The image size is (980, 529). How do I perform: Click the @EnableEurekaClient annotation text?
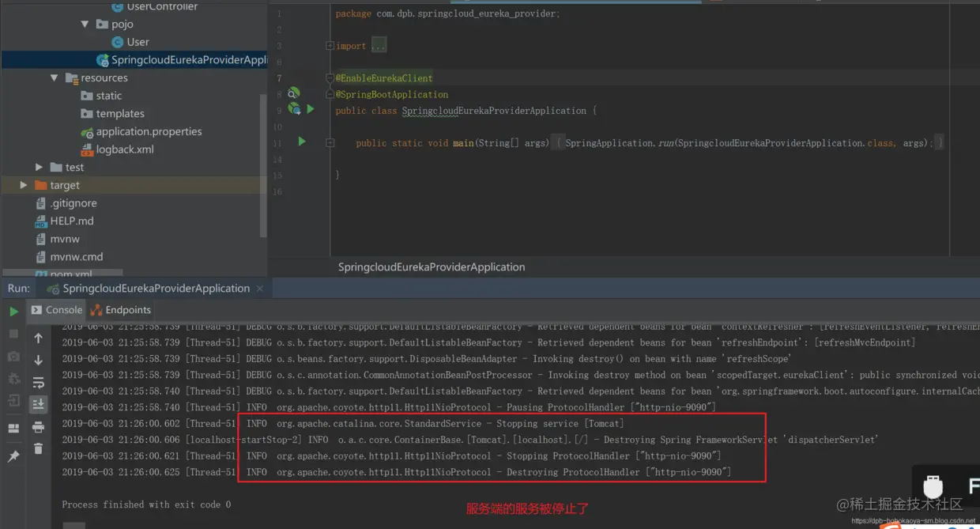point(384,78)
